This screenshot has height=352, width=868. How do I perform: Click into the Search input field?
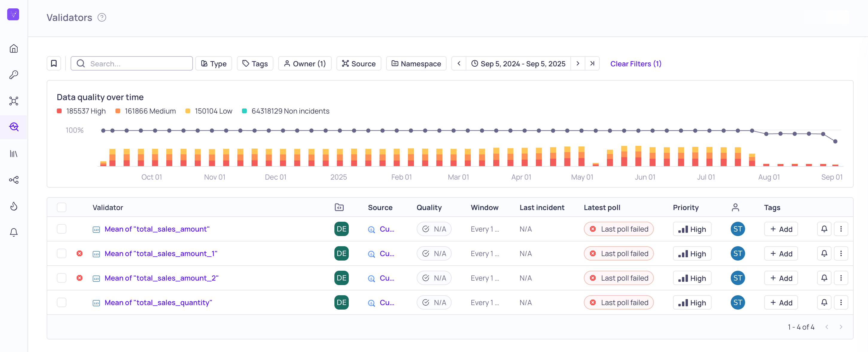click(131, 63)
